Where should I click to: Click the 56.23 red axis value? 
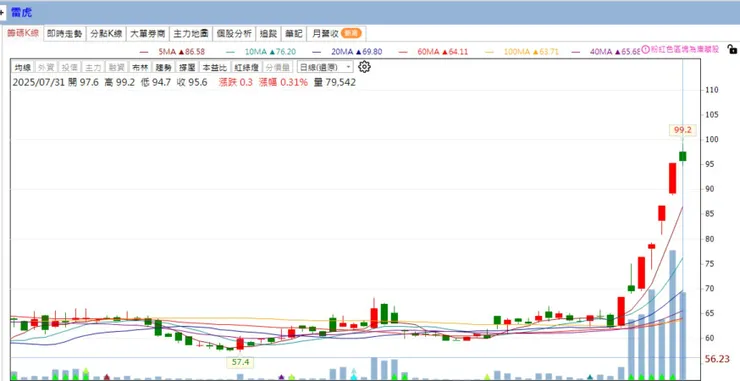717,359
